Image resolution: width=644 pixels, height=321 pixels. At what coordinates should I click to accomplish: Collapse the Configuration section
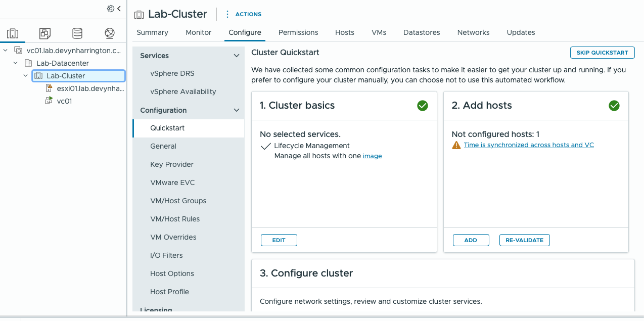(236, 110)
